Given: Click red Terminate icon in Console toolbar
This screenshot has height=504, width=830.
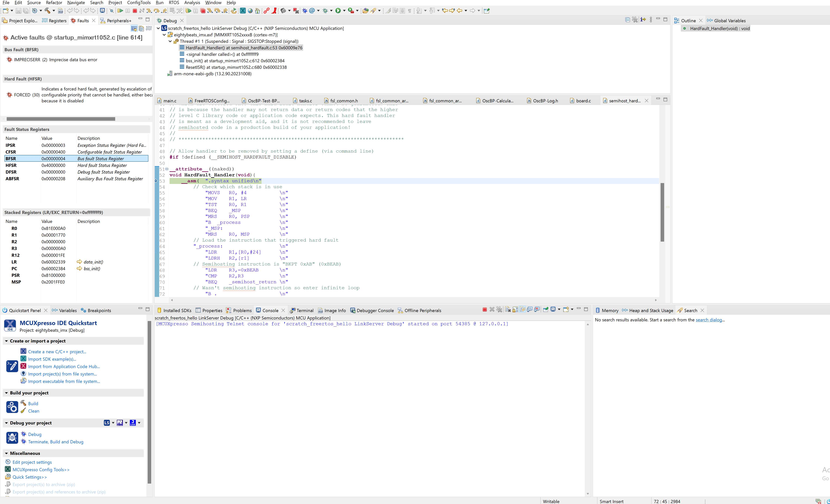Looking at the screenshot, I should pyautogui.click(x=485, y=310).
